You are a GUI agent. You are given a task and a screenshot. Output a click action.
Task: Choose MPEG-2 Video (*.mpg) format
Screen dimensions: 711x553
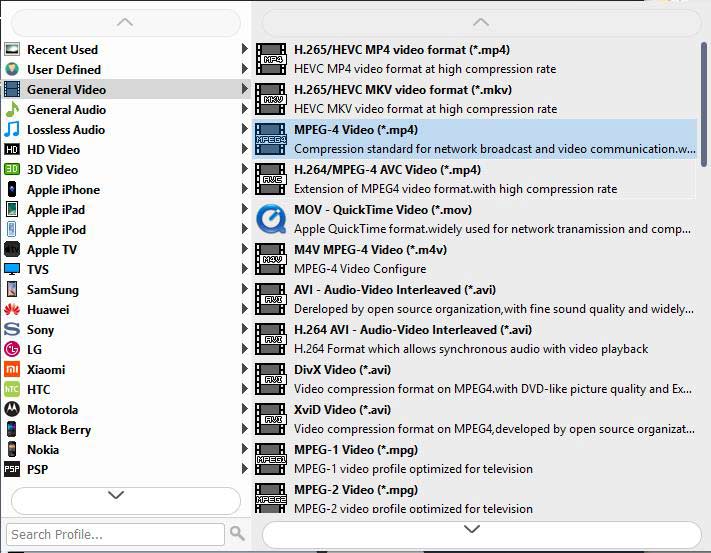(475, 499)
